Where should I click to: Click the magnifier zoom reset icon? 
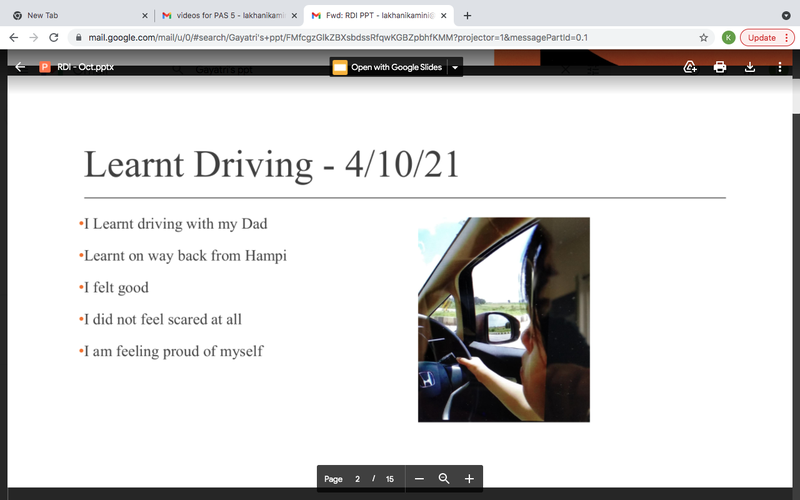tap(444, 479)
